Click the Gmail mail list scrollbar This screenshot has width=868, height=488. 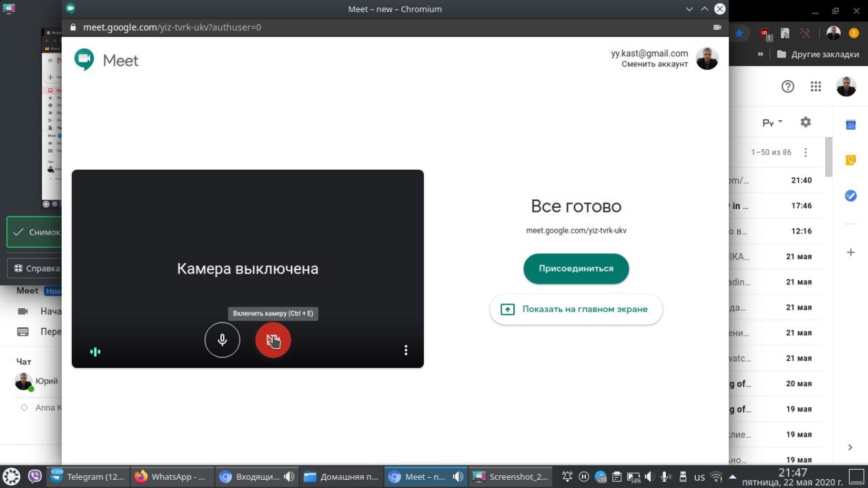click(829, 156)
